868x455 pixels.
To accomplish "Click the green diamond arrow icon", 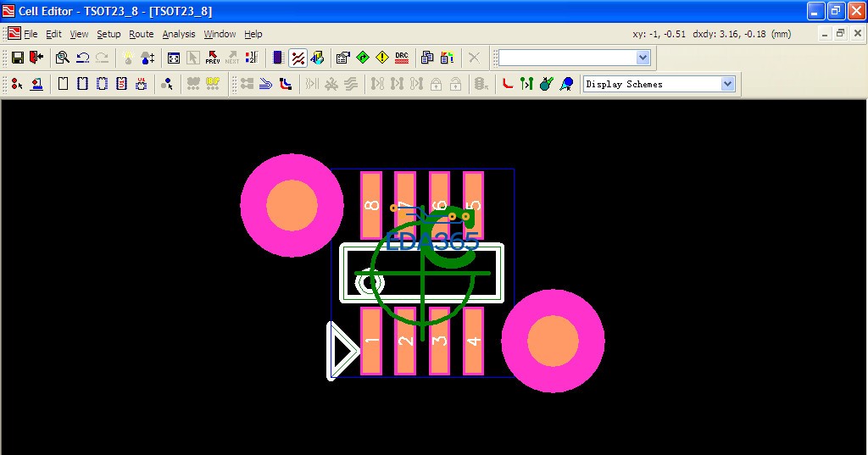I will (363, 57).
